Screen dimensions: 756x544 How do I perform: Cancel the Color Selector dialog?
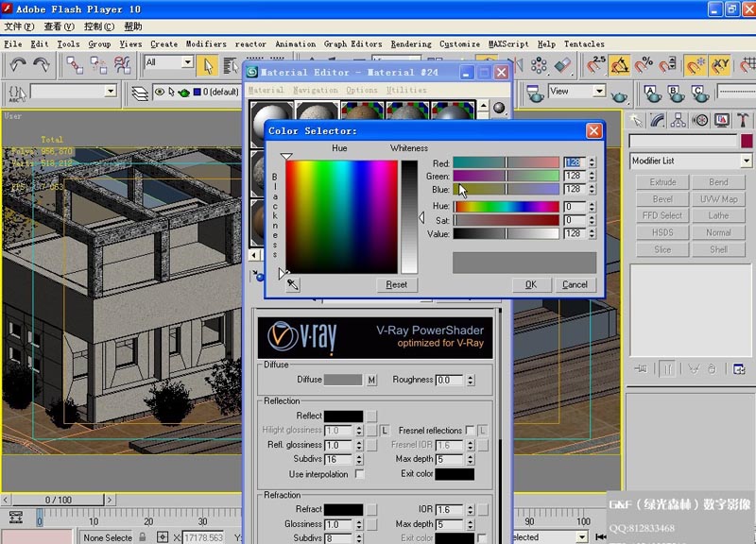(575, 285)
